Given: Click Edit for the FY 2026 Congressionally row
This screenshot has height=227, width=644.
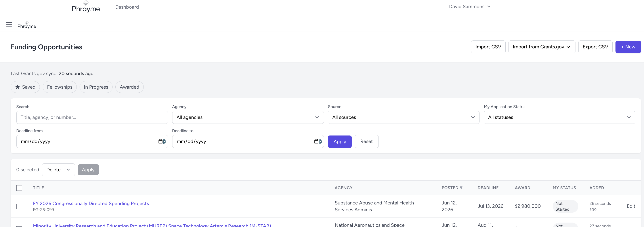Looking at the screenshot, I should pos(631,206).
